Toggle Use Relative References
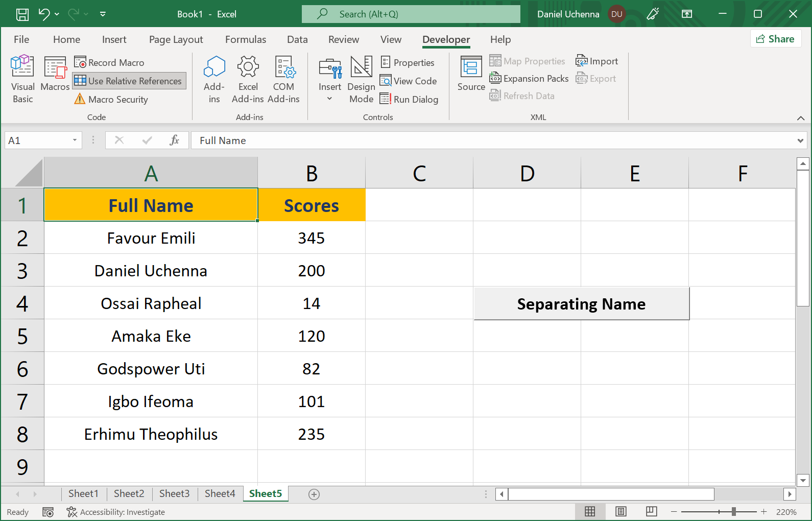This screenshot has height=521, width=812. point(129,81)
